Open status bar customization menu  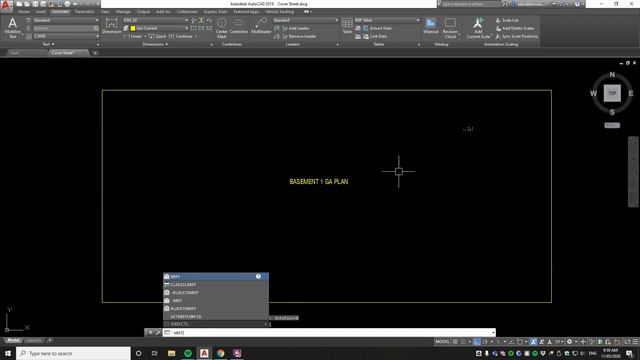(635, 342)
